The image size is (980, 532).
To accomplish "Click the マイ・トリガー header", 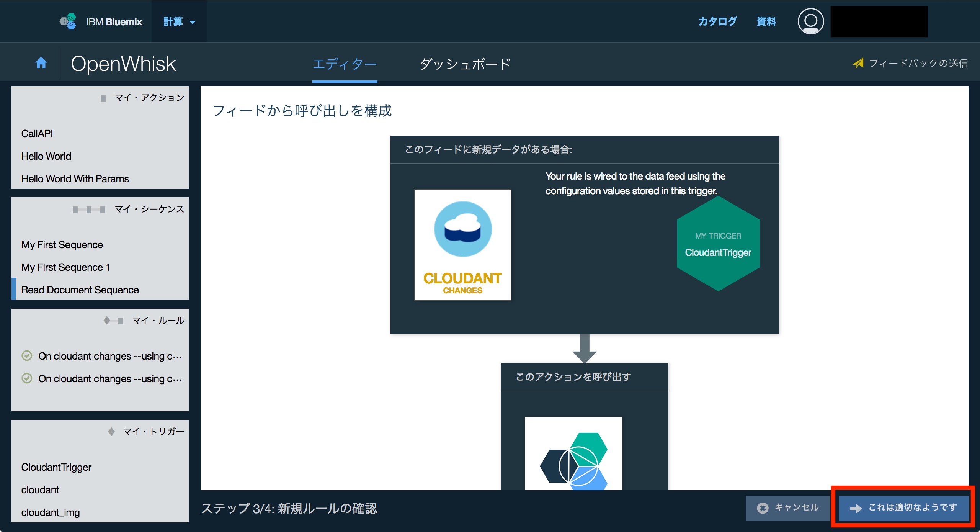I will point(154,432).
